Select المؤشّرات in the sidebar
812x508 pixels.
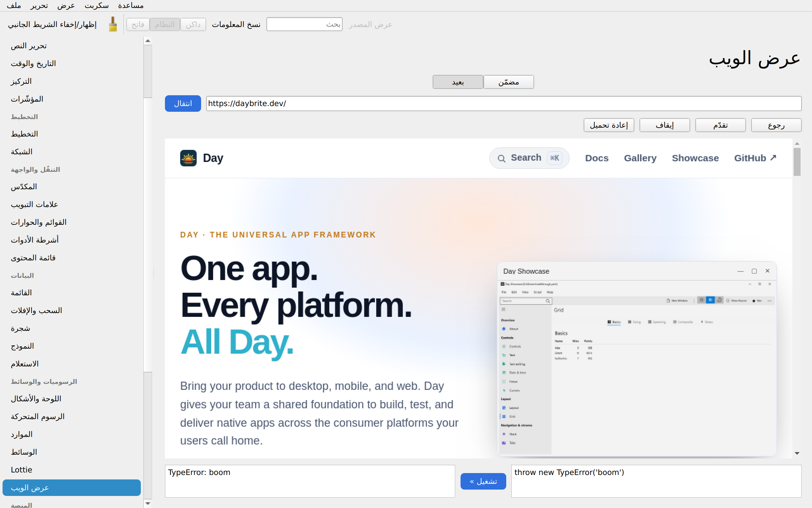[71, 99]
